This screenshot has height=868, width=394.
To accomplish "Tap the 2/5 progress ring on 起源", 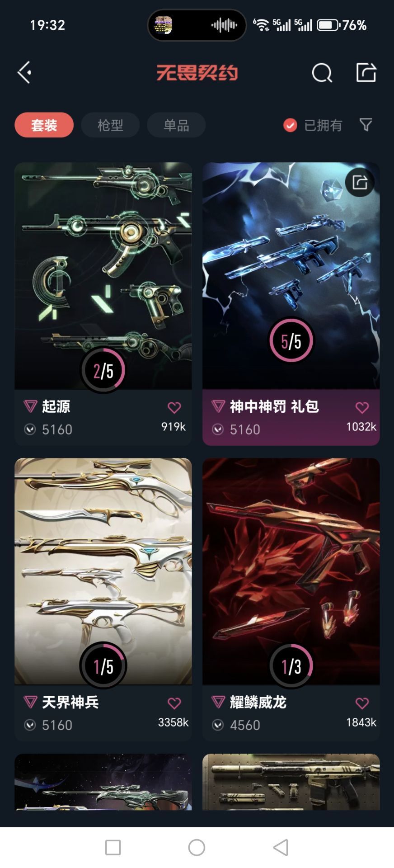I will (103, 370).
